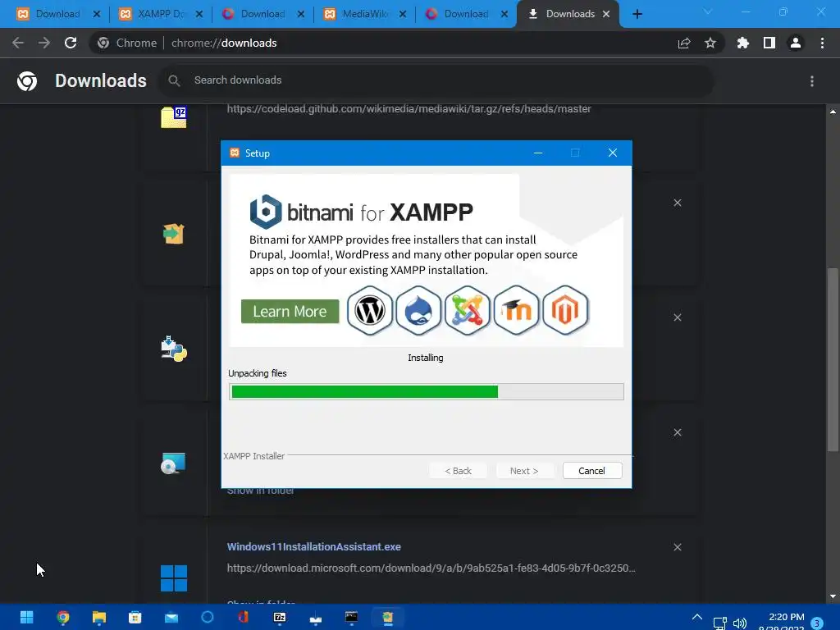Close the MediaWiki tab

pos(402,15)
